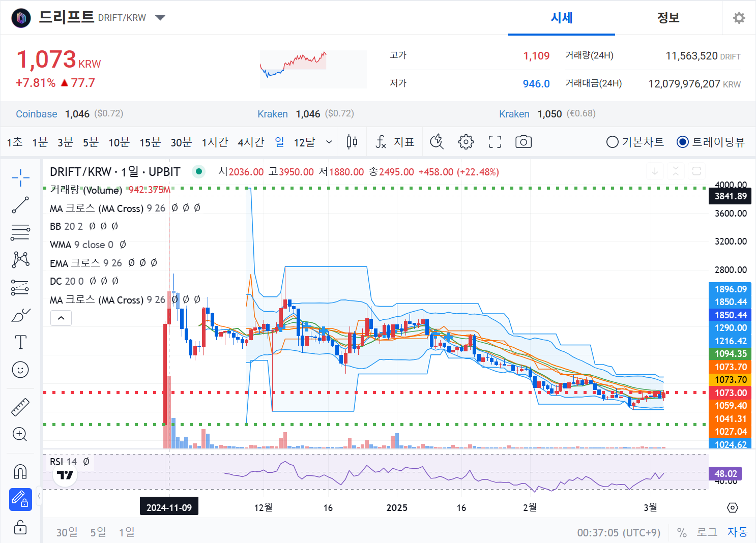Open the alert lightning-clock icon
The height and width of the screenshot is (543, 756).
pos(437,142)
